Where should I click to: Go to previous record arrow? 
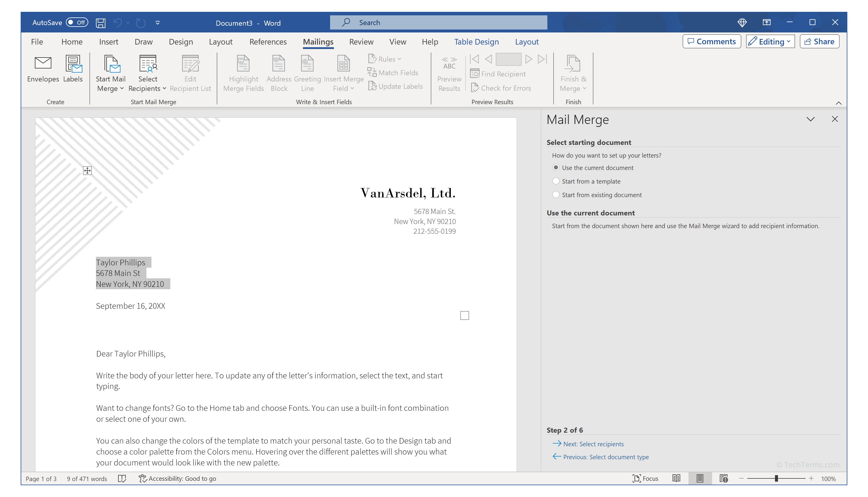[488, 59]
